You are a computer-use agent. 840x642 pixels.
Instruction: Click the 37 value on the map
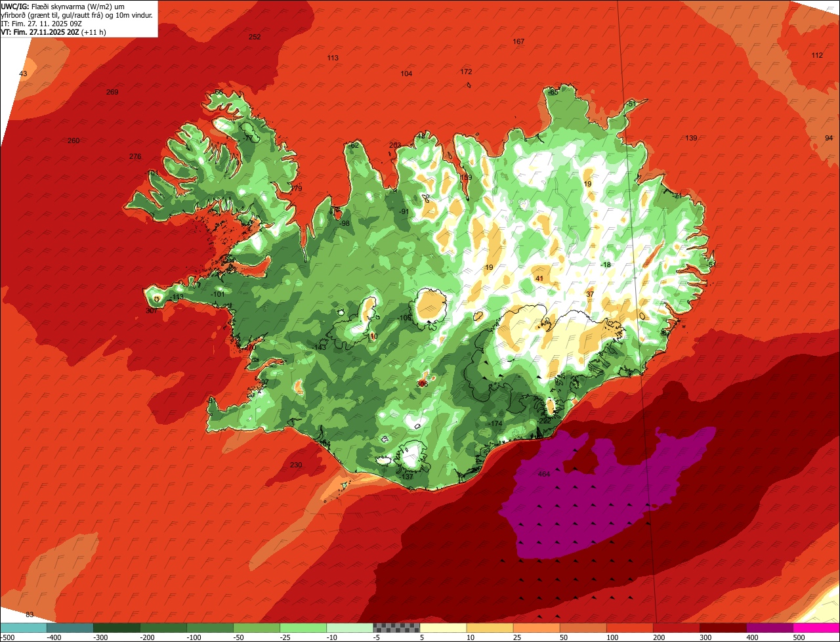(x=590, y=294)
